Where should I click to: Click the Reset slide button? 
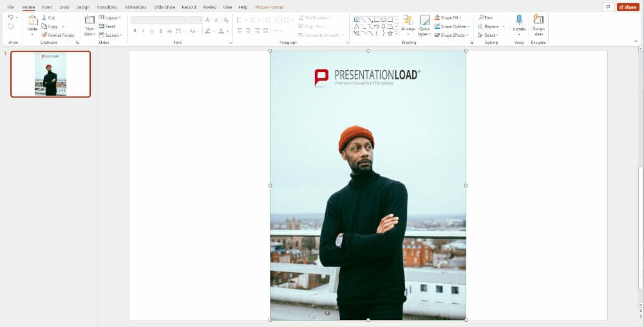point(108,26)
